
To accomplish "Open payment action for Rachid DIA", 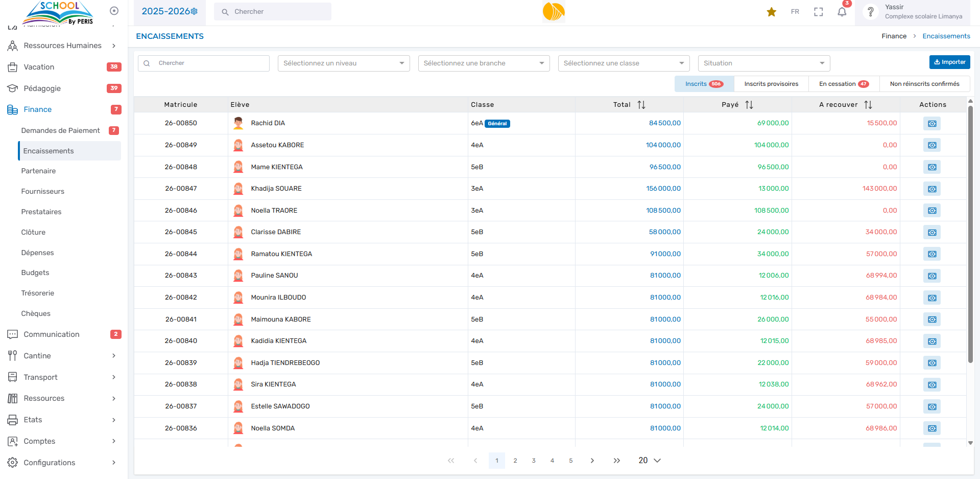I will 931,124.
